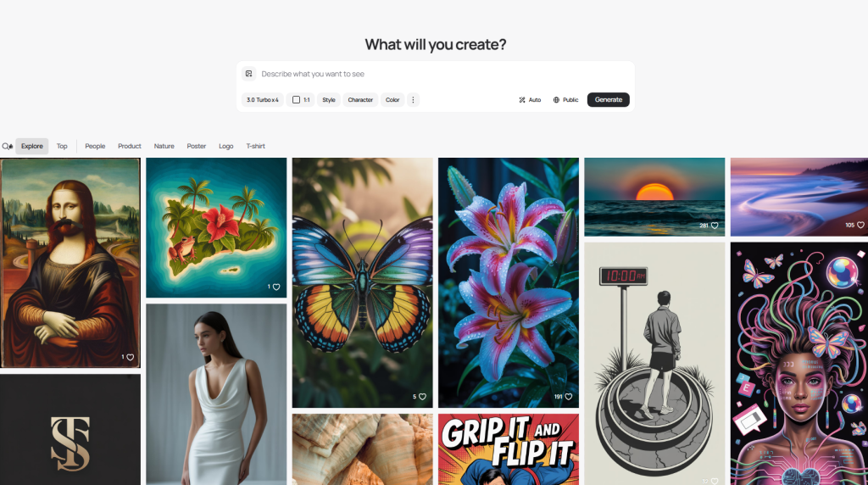868x485 pixels.
Task: Like the sunset image with 281 likes
Action: click(x=715, y=226)
